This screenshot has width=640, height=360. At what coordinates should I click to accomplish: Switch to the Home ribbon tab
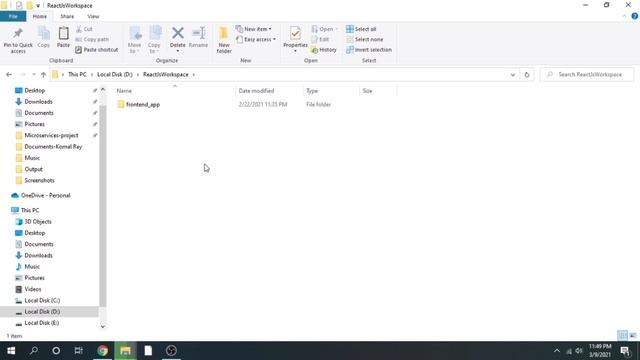(x=40, y=16)
